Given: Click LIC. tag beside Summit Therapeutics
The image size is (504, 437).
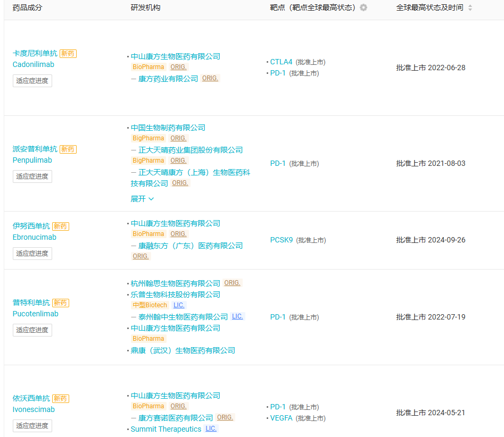Looking at the screenshot, I should click(211, 428).
